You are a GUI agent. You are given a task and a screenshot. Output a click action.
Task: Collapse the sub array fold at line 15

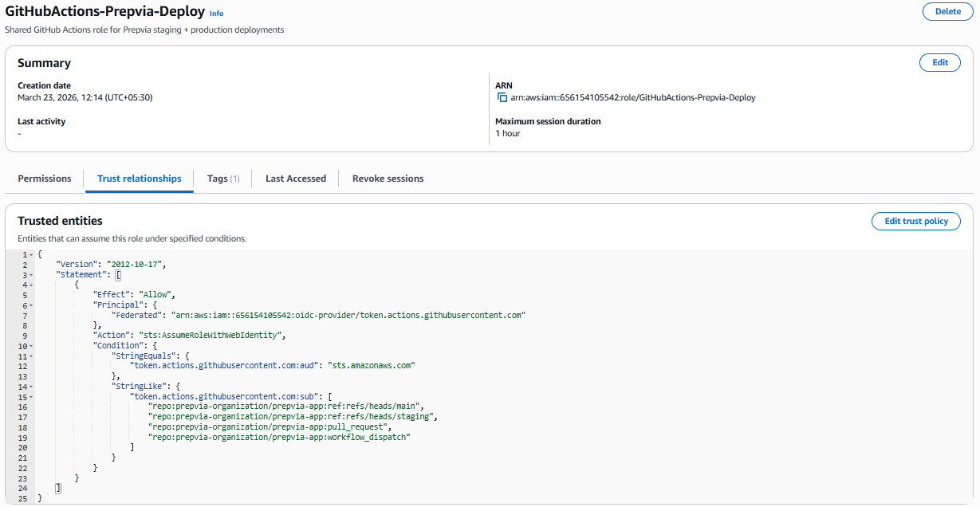[x=31, y=396]
